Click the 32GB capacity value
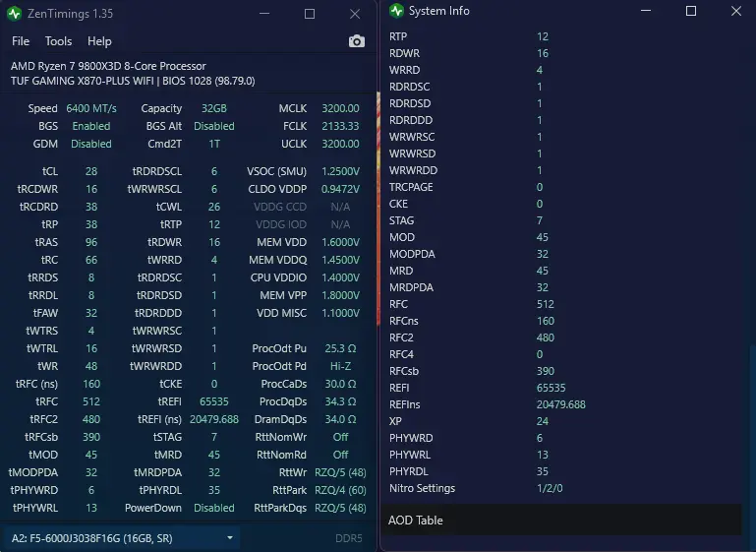This screenshot has height=552, width=756. click(x=214, y=108)
